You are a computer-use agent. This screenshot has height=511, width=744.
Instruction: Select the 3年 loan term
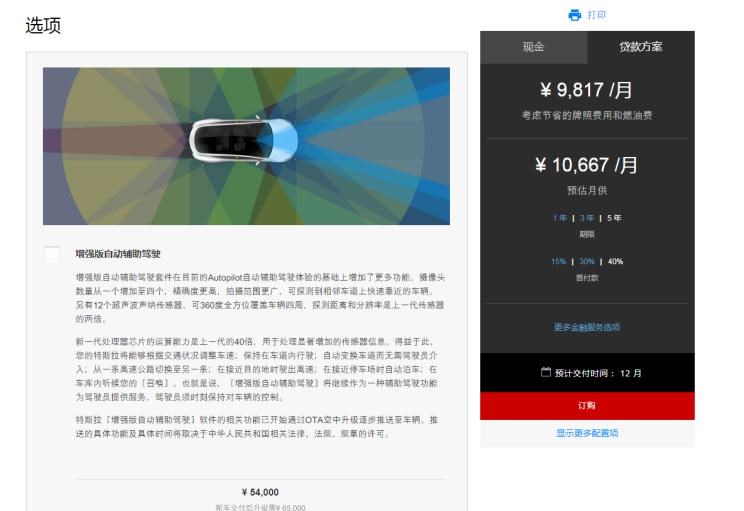587,218
